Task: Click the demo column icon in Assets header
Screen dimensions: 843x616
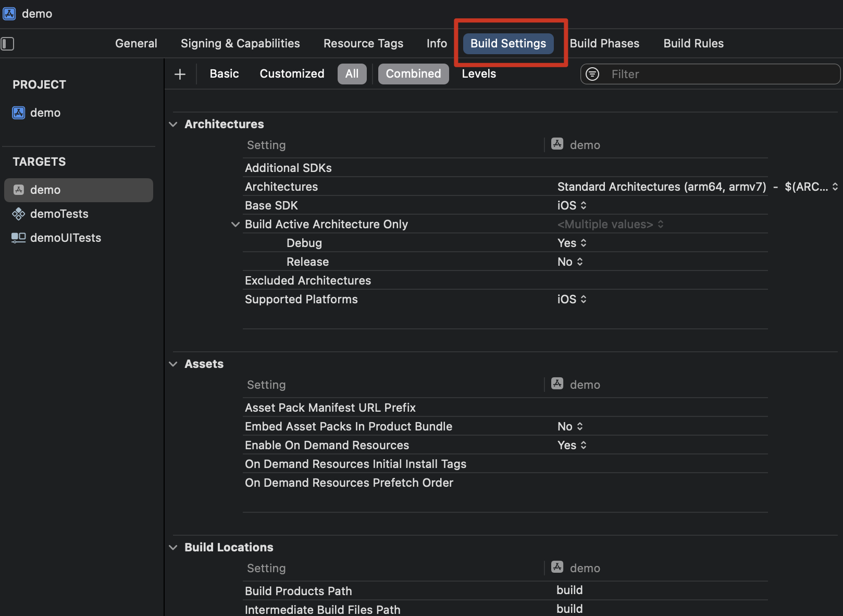Action: point(557,384)
